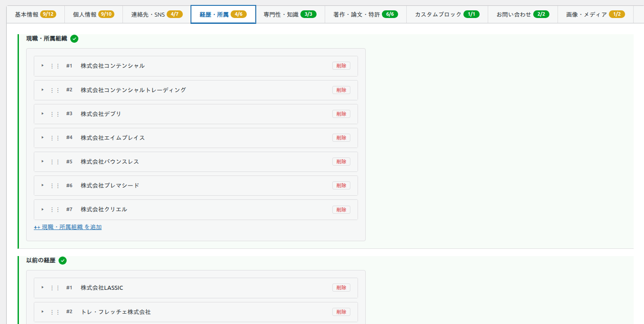The image size is (644, 324).
Task: Click drag handle icon for トレ・フレッチェ株式会社
Action: 55,312
